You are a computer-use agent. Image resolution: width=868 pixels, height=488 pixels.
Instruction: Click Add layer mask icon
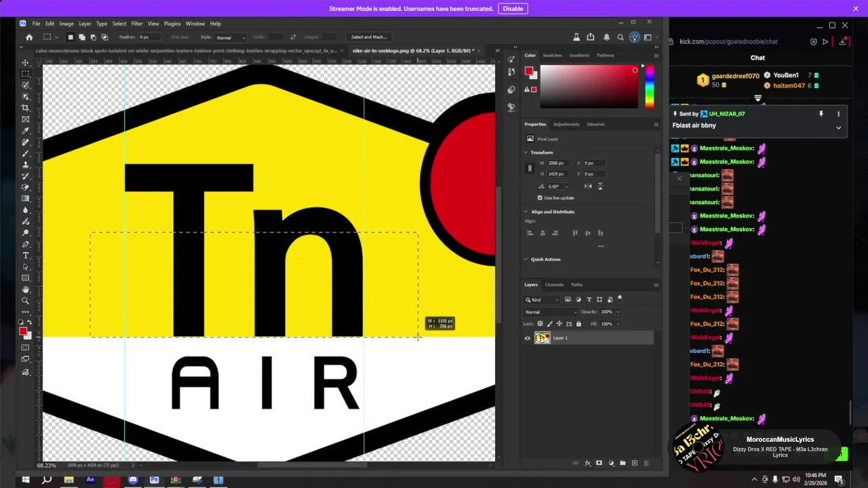point(599,464)
